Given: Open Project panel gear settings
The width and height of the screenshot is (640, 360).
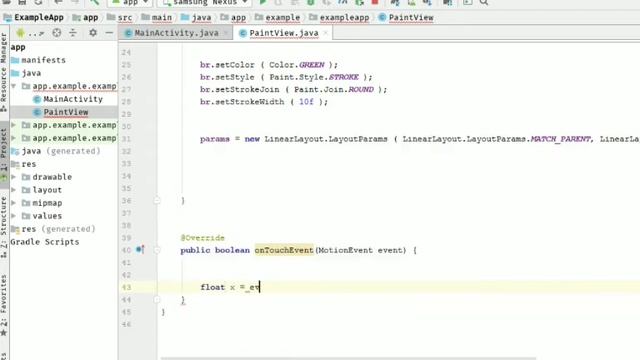Looking at the screenshot, I should (x=93, y=33).
